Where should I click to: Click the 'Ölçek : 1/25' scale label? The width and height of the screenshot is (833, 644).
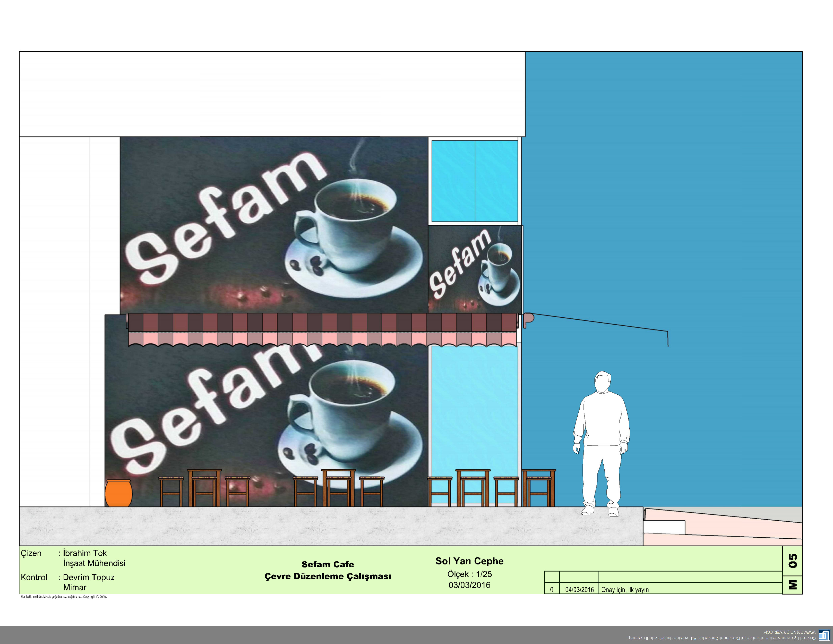469,574
